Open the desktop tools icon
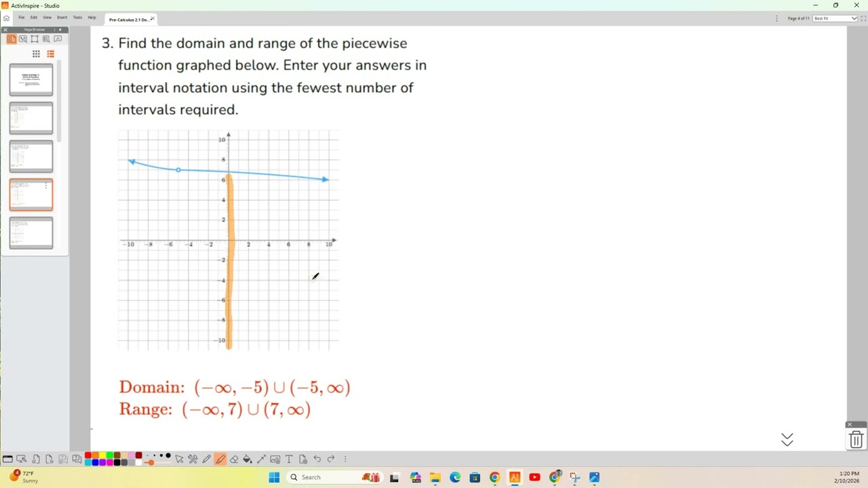Screen dimensions: 868x488 tap(22, 459)
